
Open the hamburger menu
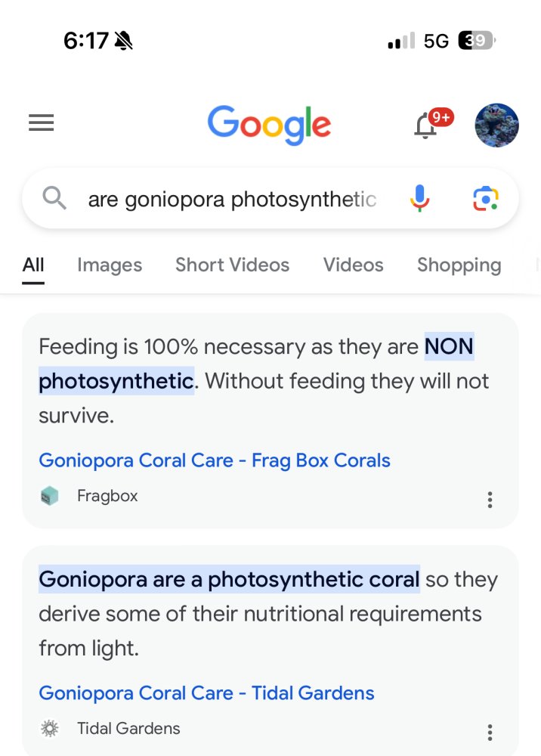point(42,123)
